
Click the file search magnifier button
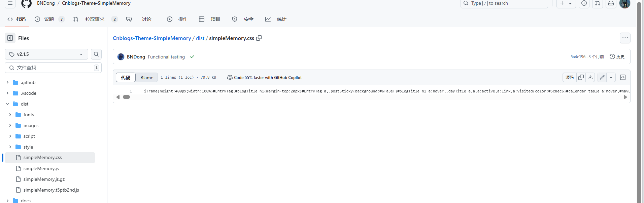(96, 54)
